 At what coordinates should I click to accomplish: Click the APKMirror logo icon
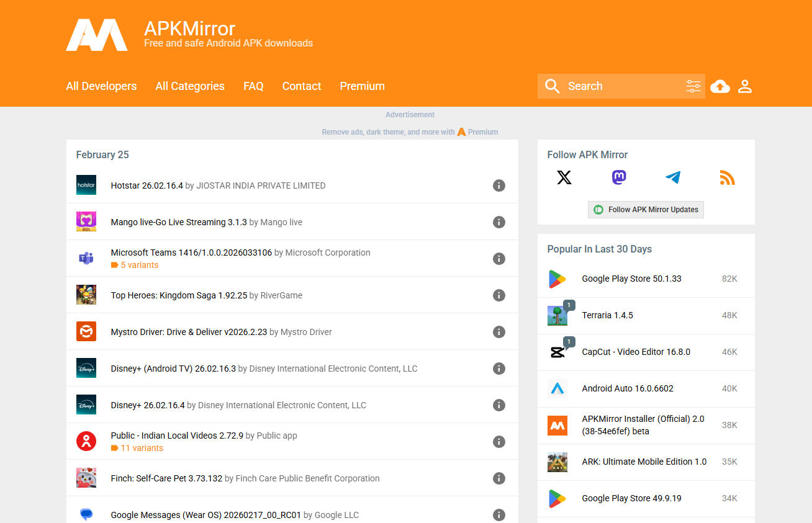click(x=97, y=35)
